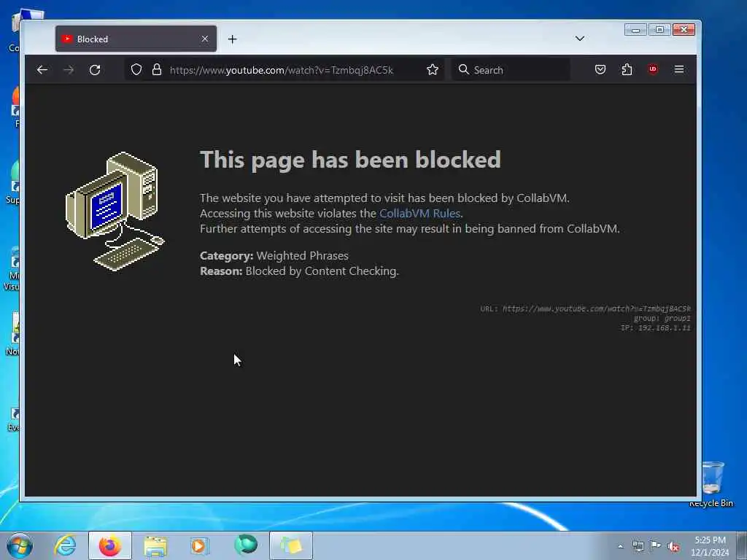Click the 'Reason: Blocked by Content Checking' text
747x560 pixels.
tap(299, 271)
